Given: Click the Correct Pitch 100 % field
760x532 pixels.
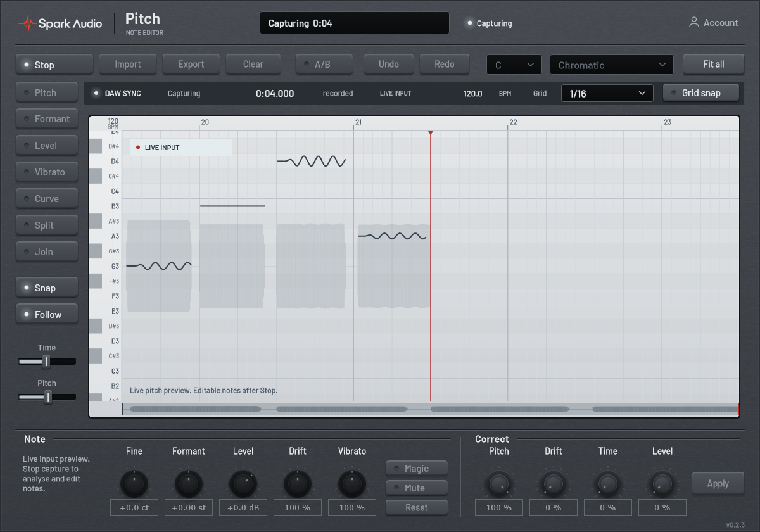Looking at the screenshot, I should 499,507.
